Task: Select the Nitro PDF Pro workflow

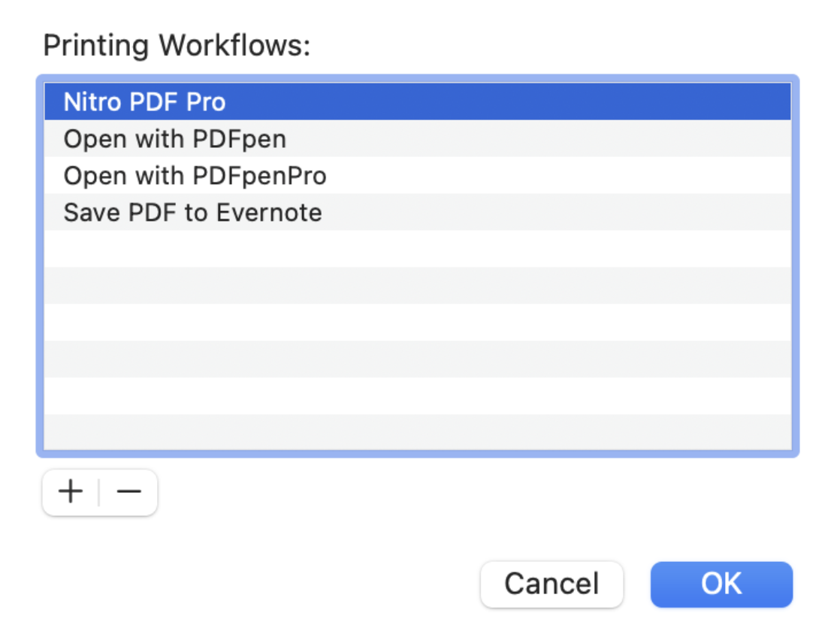Action: pyautogui.click(x=144, y=101)
